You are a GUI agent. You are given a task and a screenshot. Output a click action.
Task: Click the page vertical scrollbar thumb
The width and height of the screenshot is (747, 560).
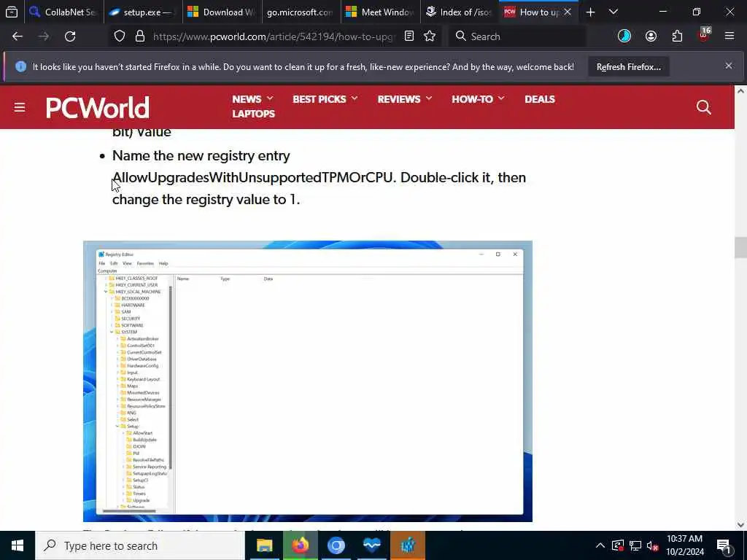(740, 248)
